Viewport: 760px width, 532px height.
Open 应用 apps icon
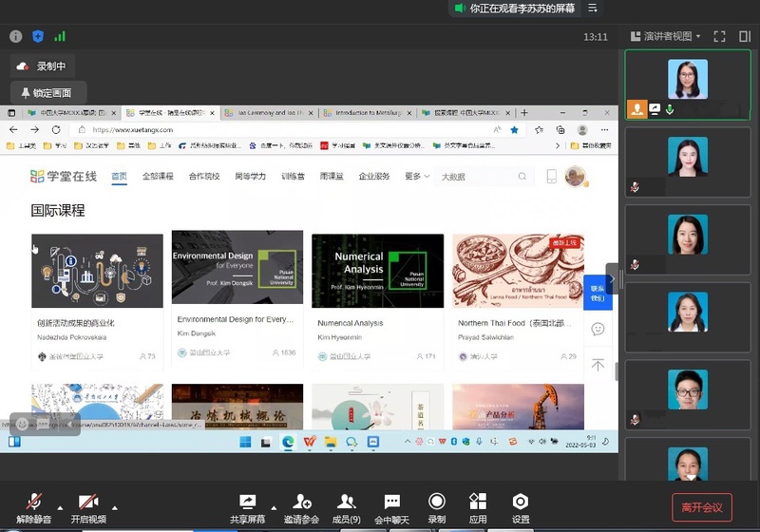(478, 502)
